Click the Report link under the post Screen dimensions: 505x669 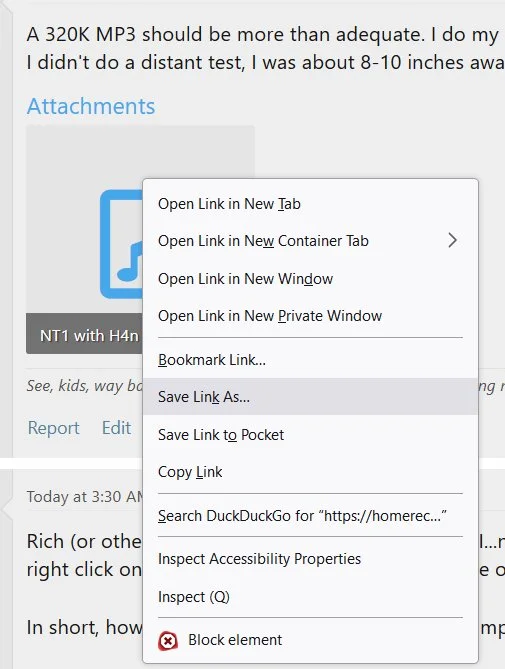(54, 428)
